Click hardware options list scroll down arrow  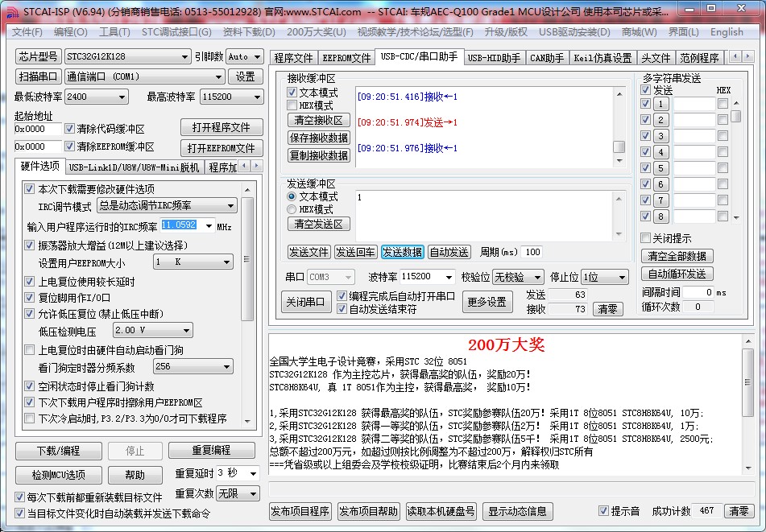point(247,421)
